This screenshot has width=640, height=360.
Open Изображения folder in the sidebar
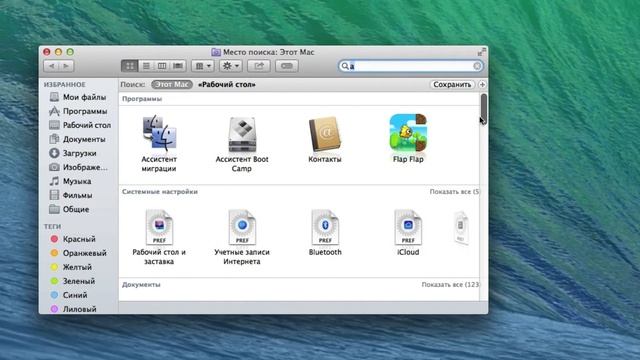pos(78,167)
